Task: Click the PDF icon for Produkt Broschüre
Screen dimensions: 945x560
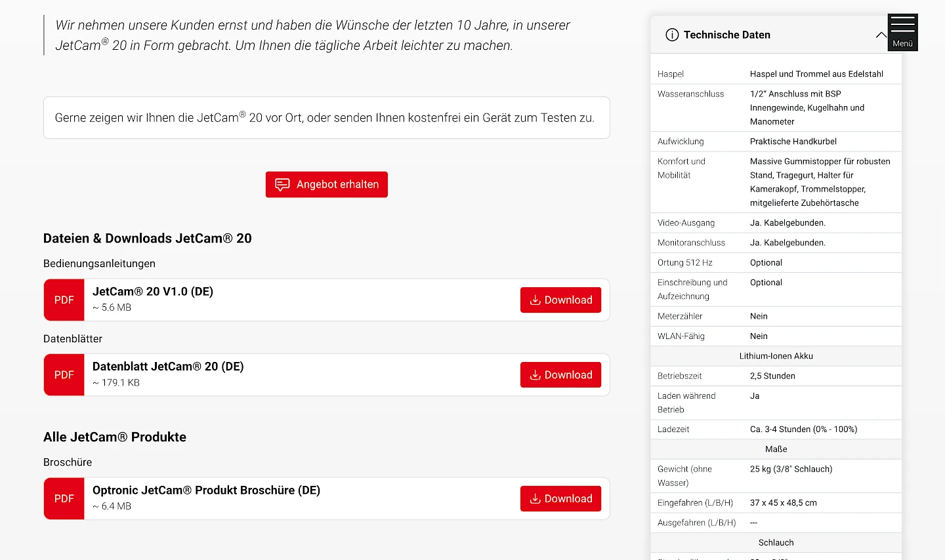Action: (x=64, y=498)
